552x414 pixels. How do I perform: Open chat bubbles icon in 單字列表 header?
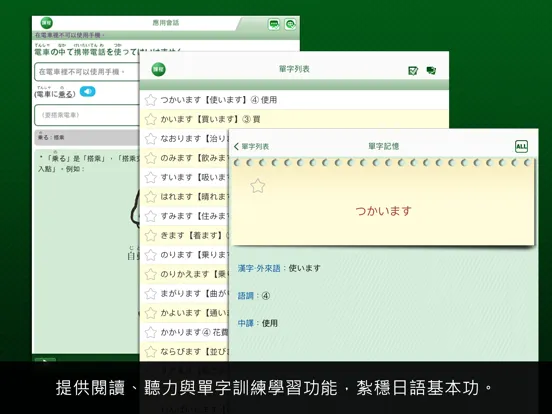[x=431, y=70]
